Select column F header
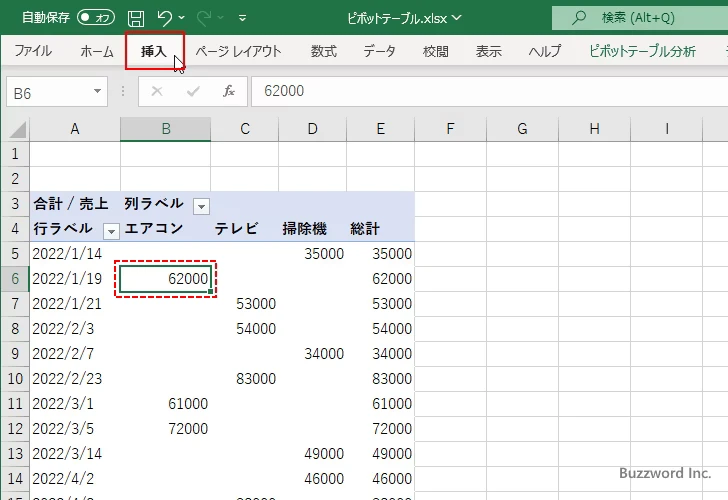The height and width of the screenshot is (500, 728). (450, 129)
